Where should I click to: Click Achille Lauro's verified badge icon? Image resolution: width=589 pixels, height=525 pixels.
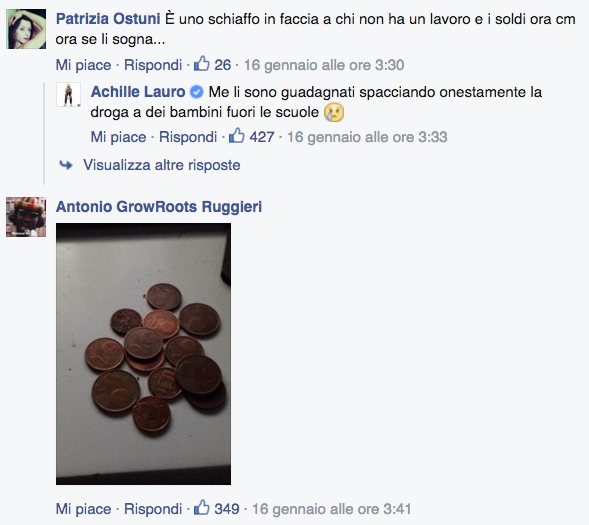196,92
